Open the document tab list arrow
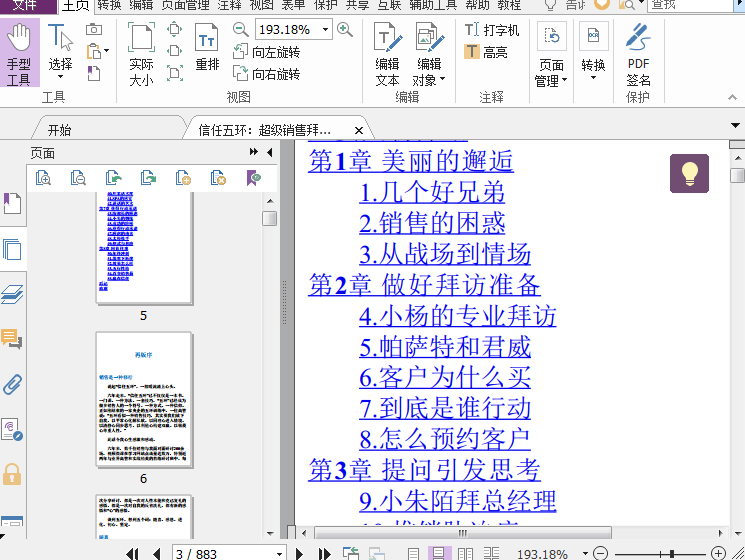Screen dimensions: 745x560 (x=735, y=125)
